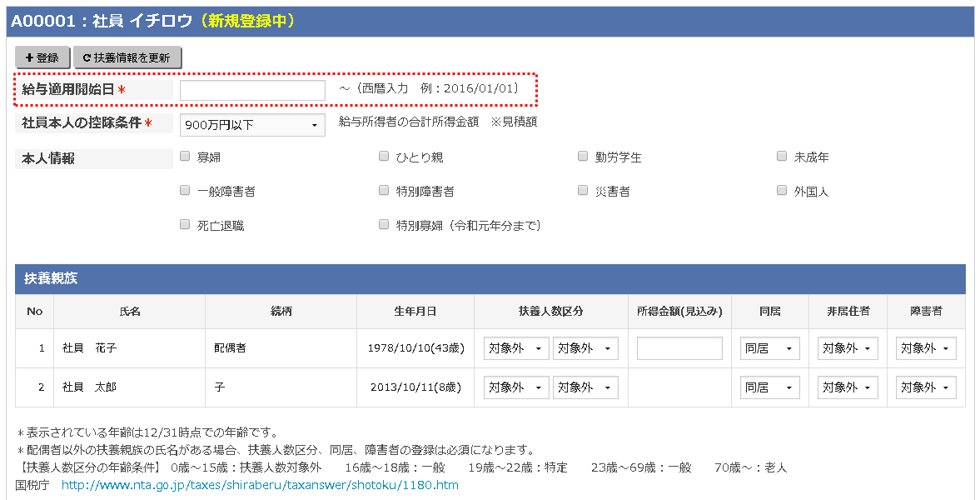Open 社員 太郎's 非居住者 dropdown
This screenshot has height=500, width=980.
click(847, 387)
